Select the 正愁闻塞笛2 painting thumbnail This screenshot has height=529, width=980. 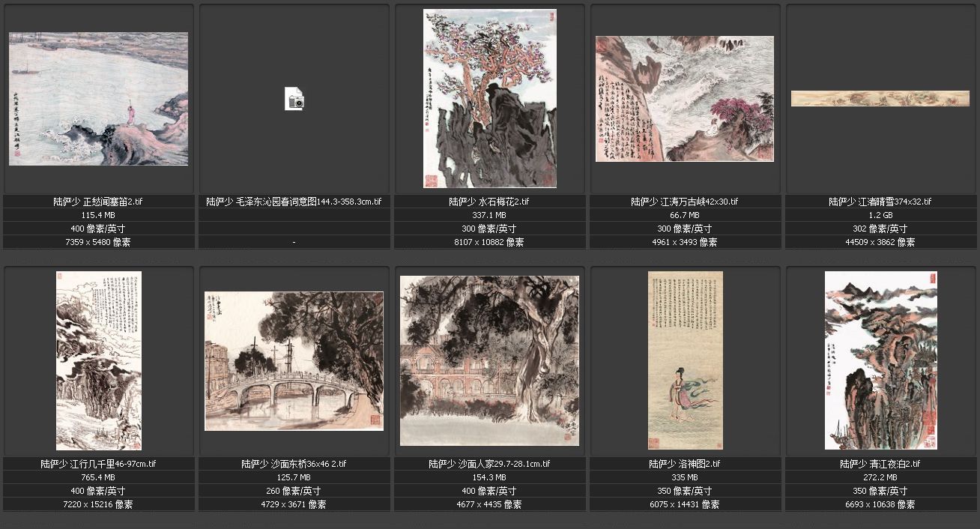tap(98, 99)
